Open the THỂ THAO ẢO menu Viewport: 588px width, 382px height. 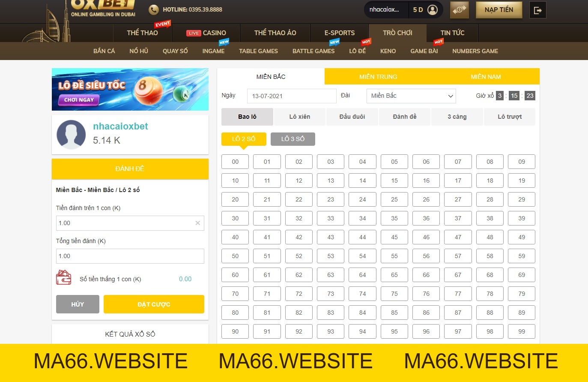pos(275,33)
